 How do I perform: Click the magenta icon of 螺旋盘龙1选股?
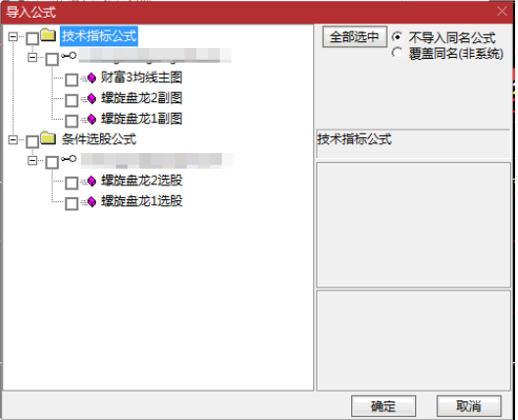click(91, 201)
